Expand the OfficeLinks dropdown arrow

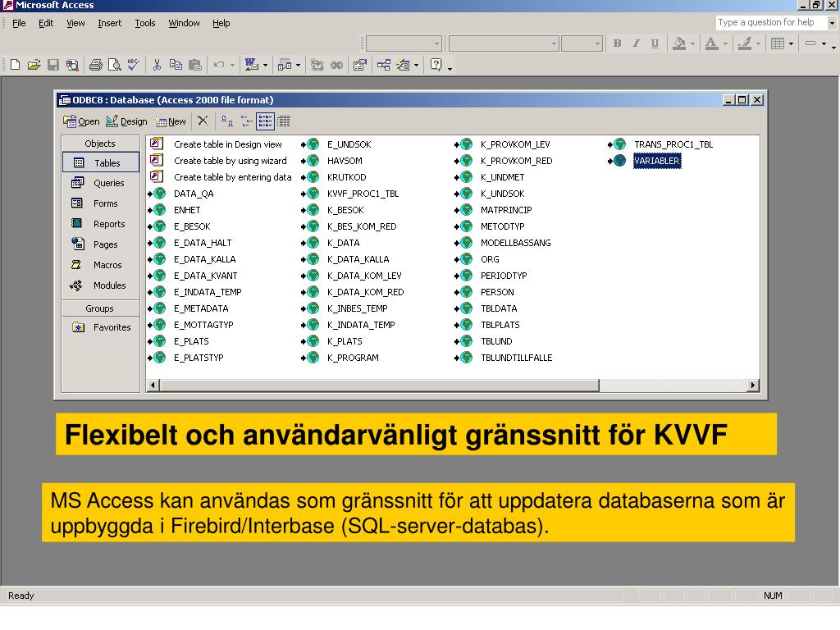(x=265, y=66)
